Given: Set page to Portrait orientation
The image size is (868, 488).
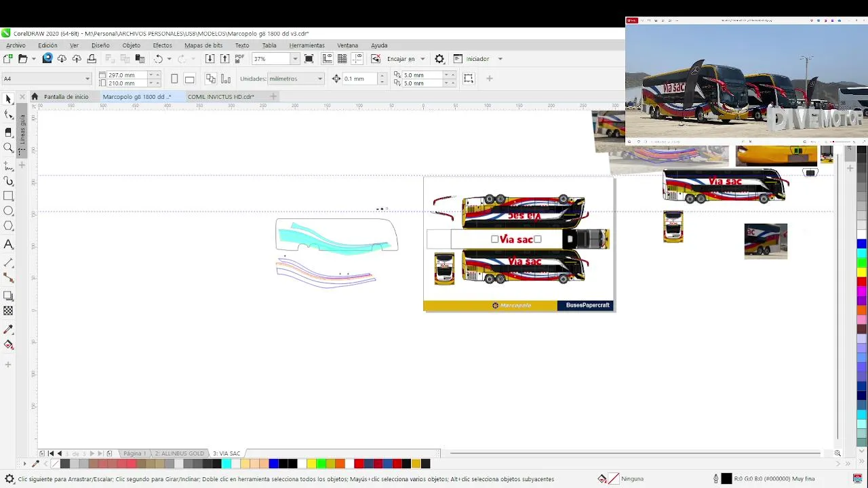Looking at the screenshot, I should point(174,79).
